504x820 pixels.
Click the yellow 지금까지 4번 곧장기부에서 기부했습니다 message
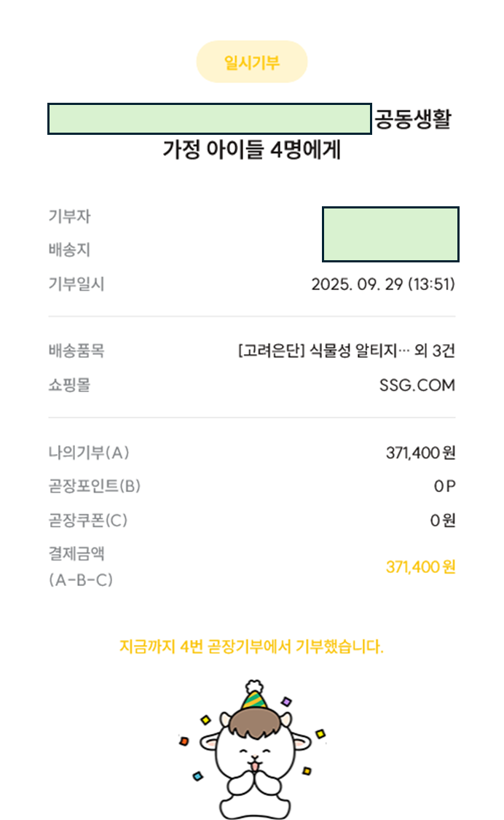coord(251,647)
